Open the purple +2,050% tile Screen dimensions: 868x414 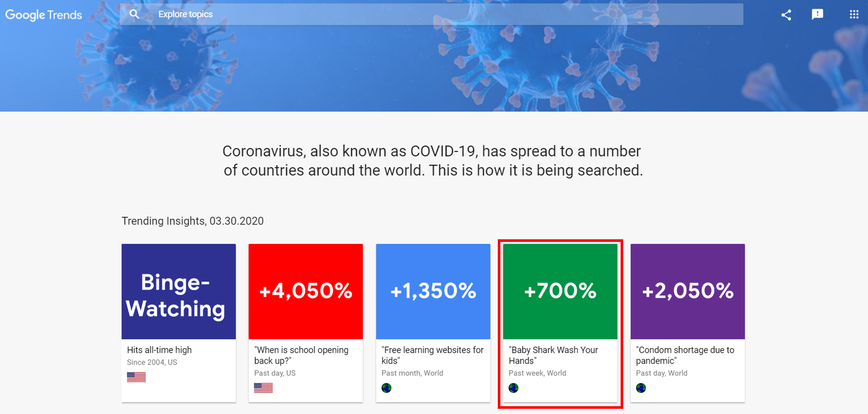coord(687,291)
